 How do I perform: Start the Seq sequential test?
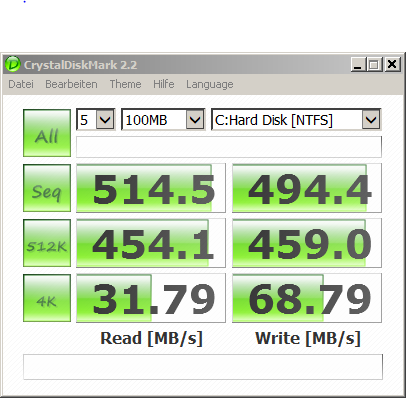click(47, 188)
